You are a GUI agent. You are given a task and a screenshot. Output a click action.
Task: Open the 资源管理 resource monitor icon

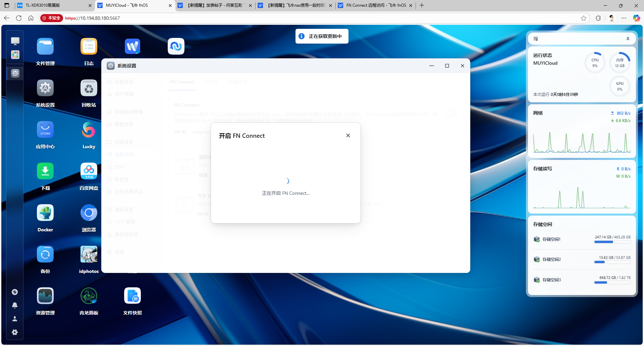tap(45, 296)
